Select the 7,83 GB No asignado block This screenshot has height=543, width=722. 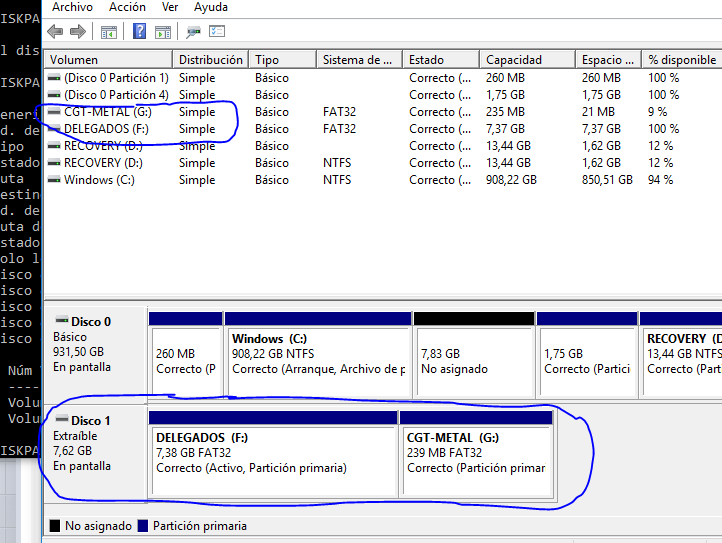[x=474, y=355]
